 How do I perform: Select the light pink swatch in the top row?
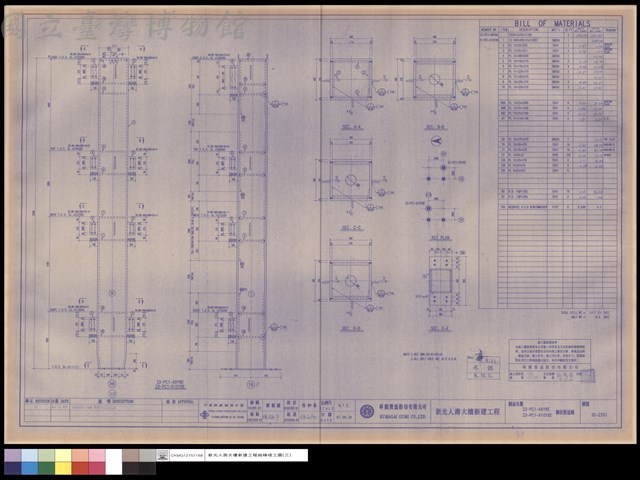(x=97, y=456)
